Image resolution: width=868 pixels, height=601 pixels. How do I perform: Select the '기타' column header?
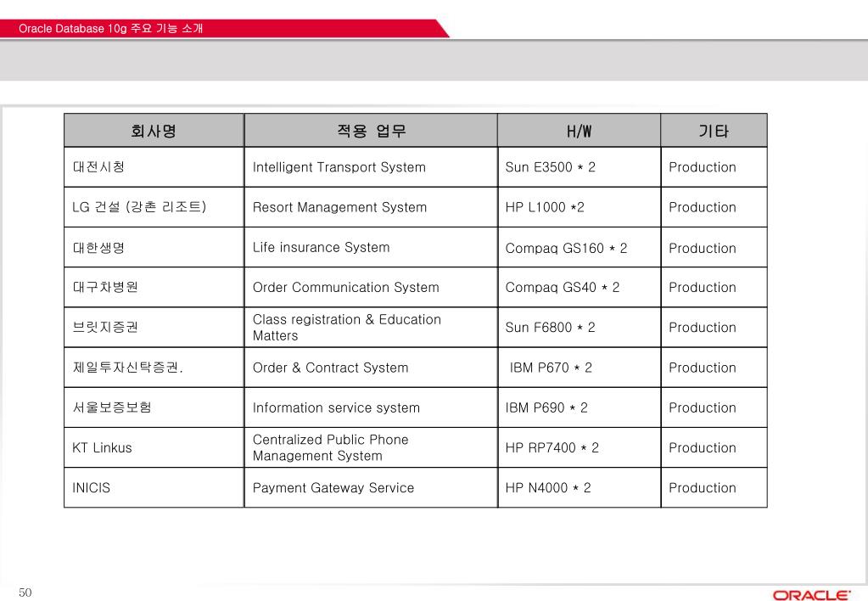[x=714, y=131]
